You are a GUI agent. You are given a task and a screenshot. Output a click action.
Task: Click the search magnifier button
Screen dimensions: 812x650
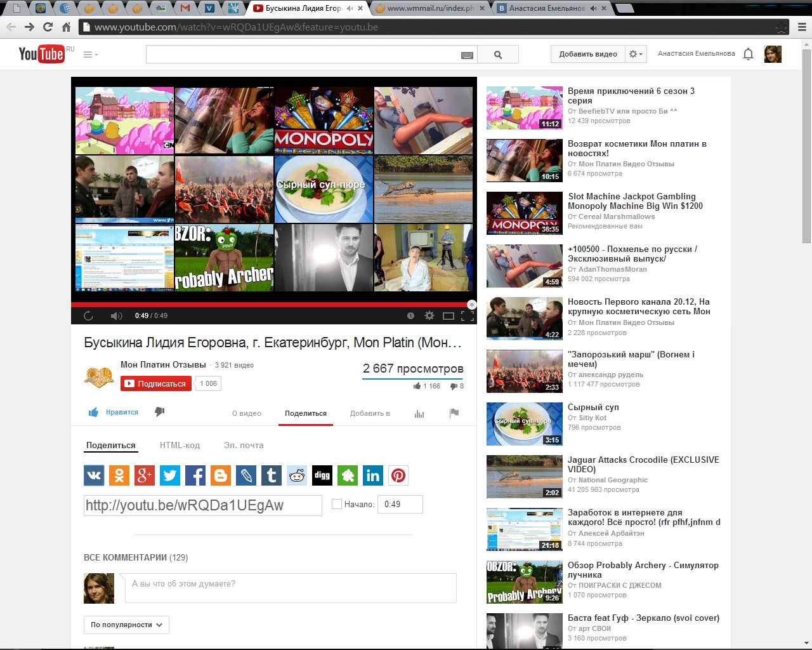pos(498,55)
